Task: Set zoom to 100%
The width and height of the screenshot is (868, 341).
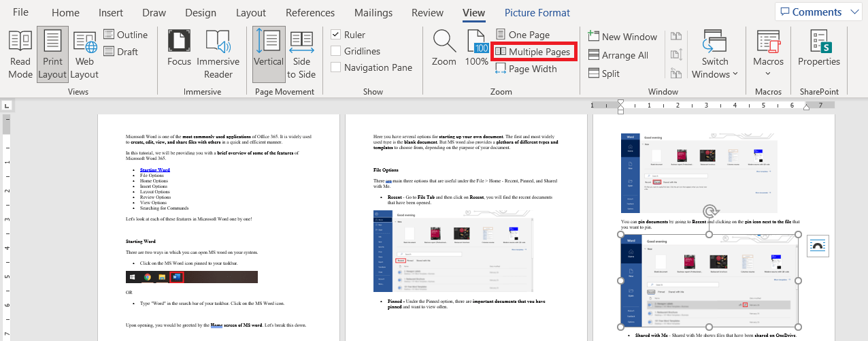Action: (x=477, y=48)
